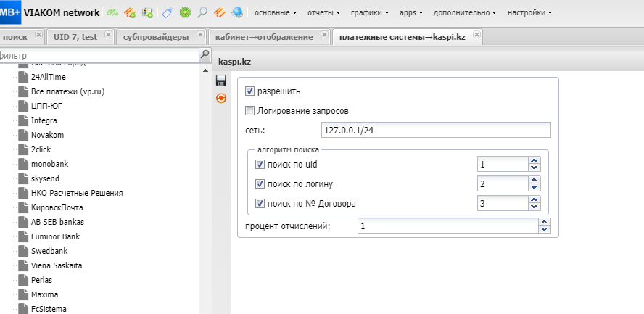Click the speedometer gauge icon in toolbar

pyautogui.click(x=112, y=12)
